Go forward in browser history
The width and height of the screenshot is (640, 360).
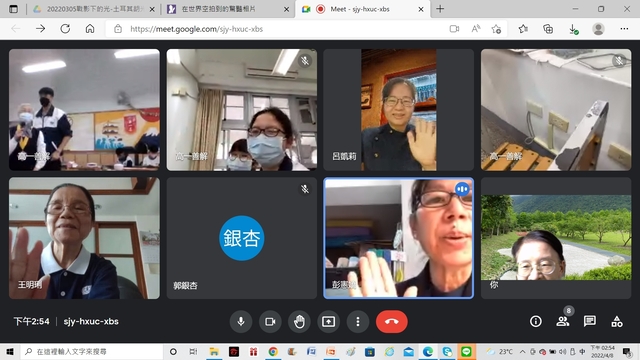point(40,29)
